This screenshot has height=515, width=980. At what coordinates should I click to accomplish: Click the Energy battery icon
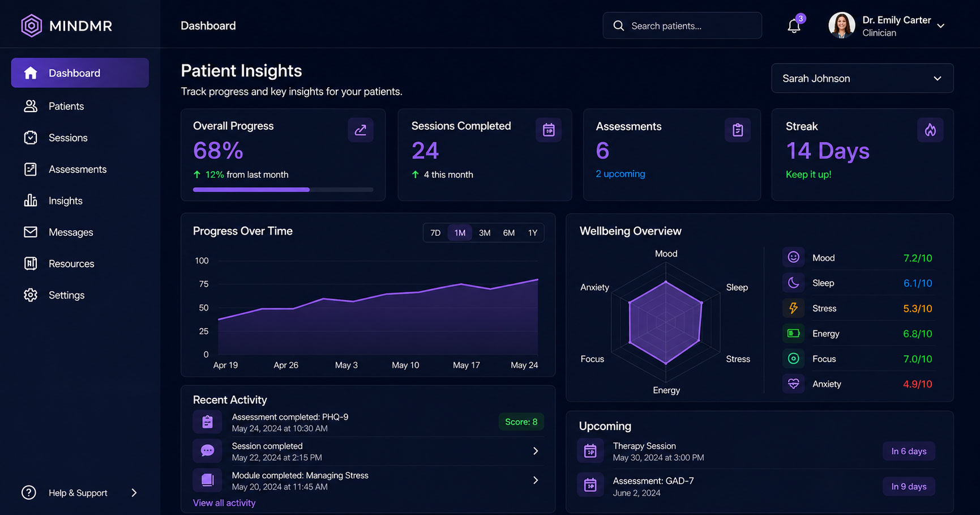click(x=794, y=333)
